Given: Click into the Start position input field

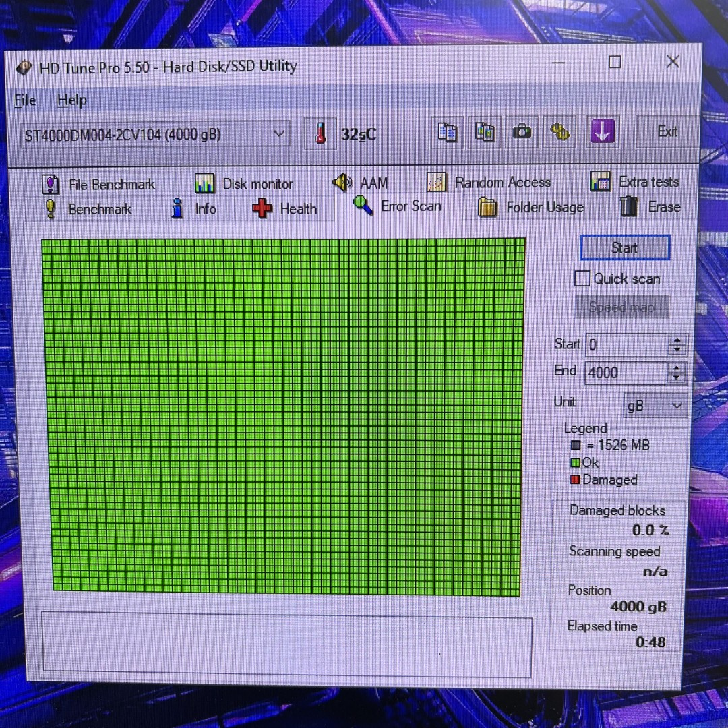Looking at the screenshot, I should click(x=626, y=346).
